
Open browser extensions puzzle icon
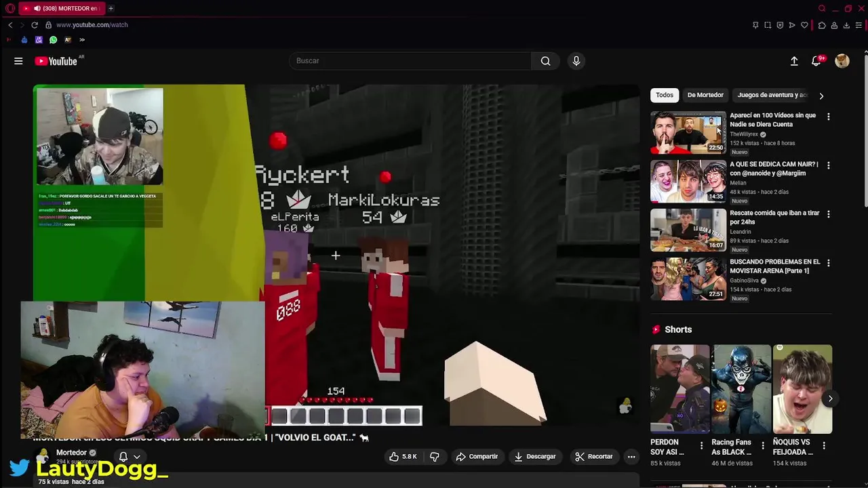tap(822, 25)
